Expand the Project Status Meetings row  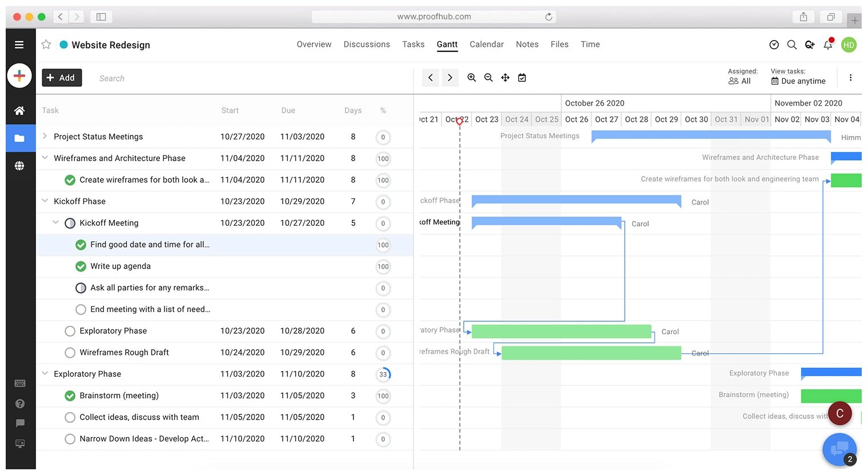45,137
